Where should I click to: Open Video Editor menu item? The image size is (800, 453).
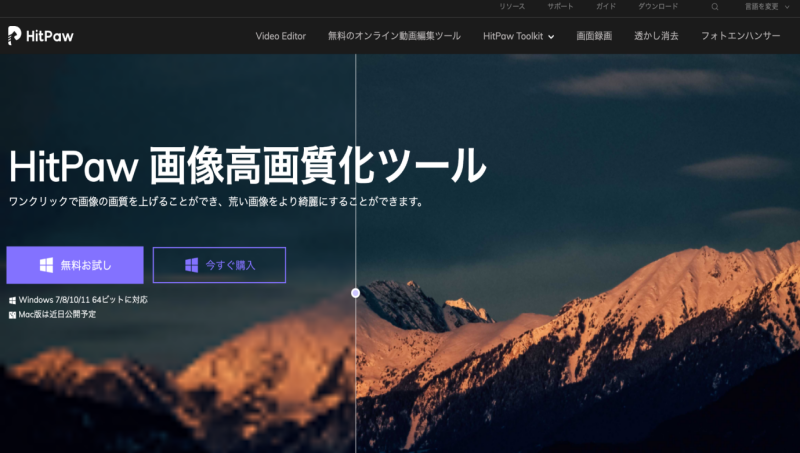[x=281, y=36]
